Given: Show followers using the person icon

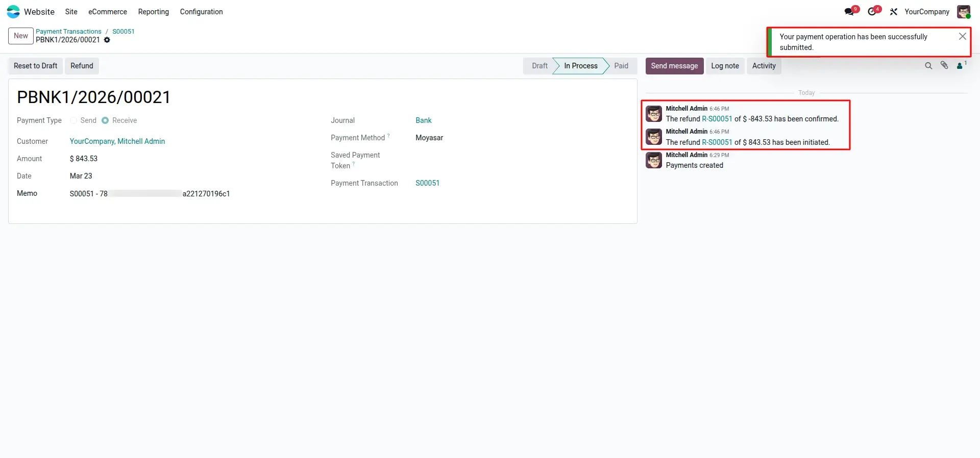Looking at the screenshot, I should pyautogui.click(x=961, y=65).
